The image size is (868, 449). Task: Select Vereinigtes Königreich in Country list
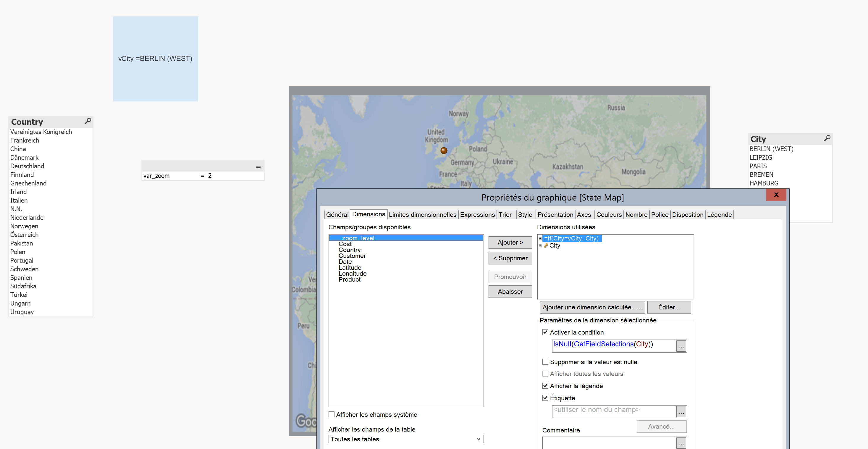point(51,131)
